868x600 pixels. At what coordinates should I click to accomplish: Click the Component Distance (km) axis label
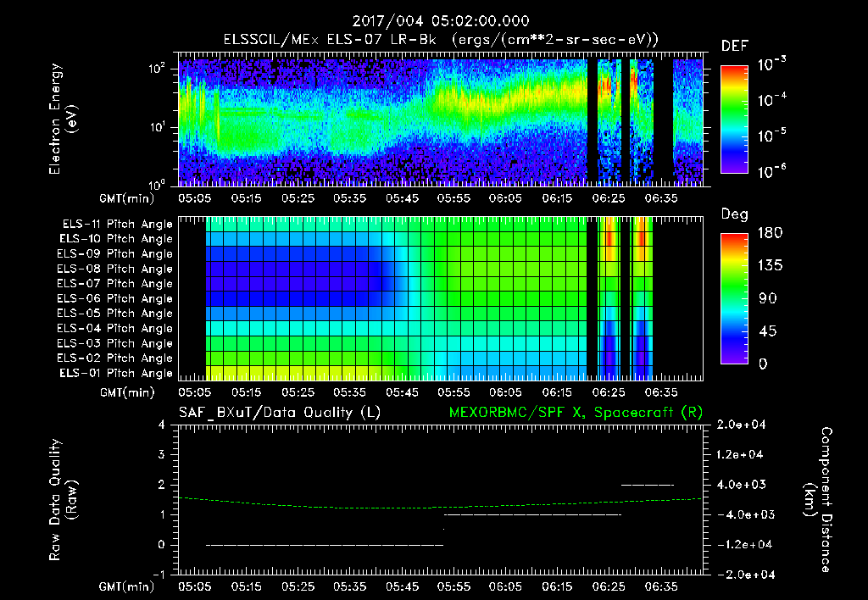(818, 500)
